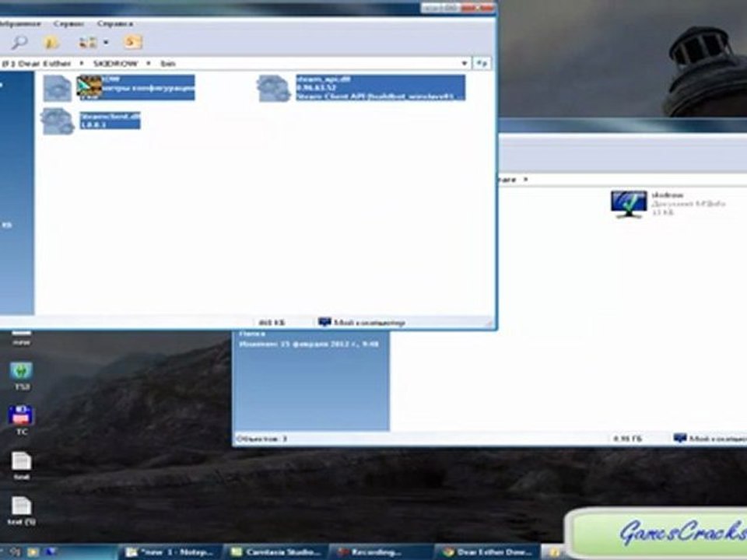This screenshot has width=747, height=560.
Task: Expand arrow after SKIDROW breadcrumb
Action: click(149, 63)
